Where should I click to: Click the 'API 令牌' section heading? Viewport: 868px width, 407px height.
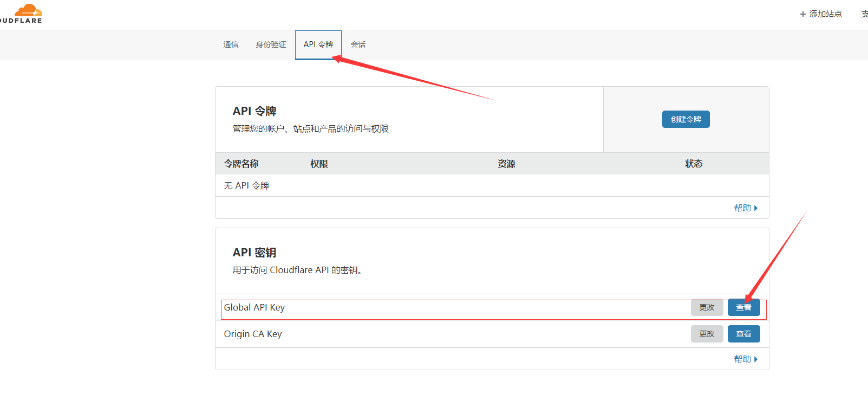coord(254,111)
